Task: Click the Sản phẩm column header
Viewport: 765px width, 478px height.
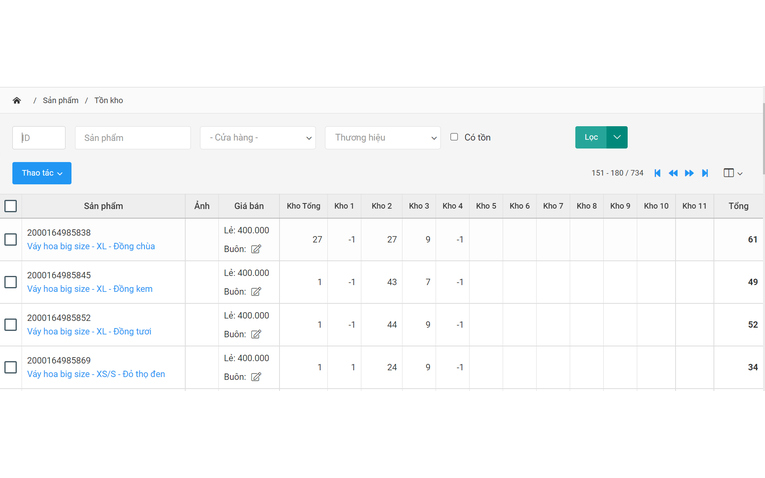Action: click(x=103, y=206)
